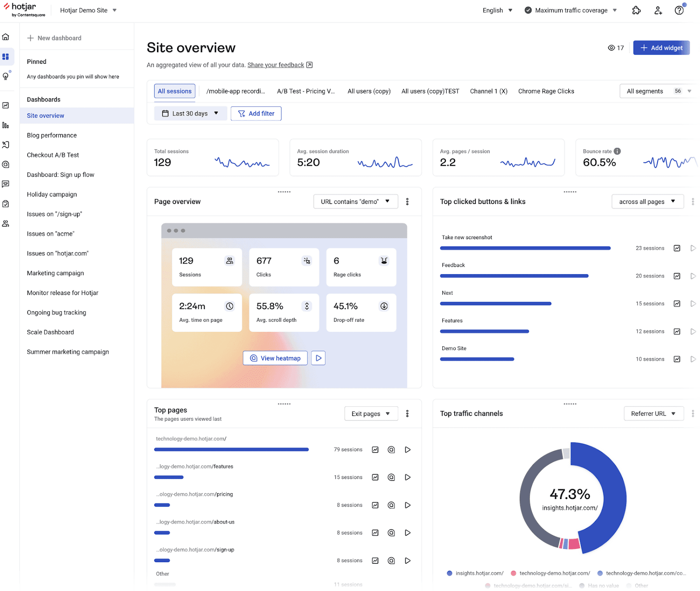Image resolution: width=700 pixels, height=591 pixels.
Task: Open the Home icon in the sidebar
Action: (x=6, y=37)
